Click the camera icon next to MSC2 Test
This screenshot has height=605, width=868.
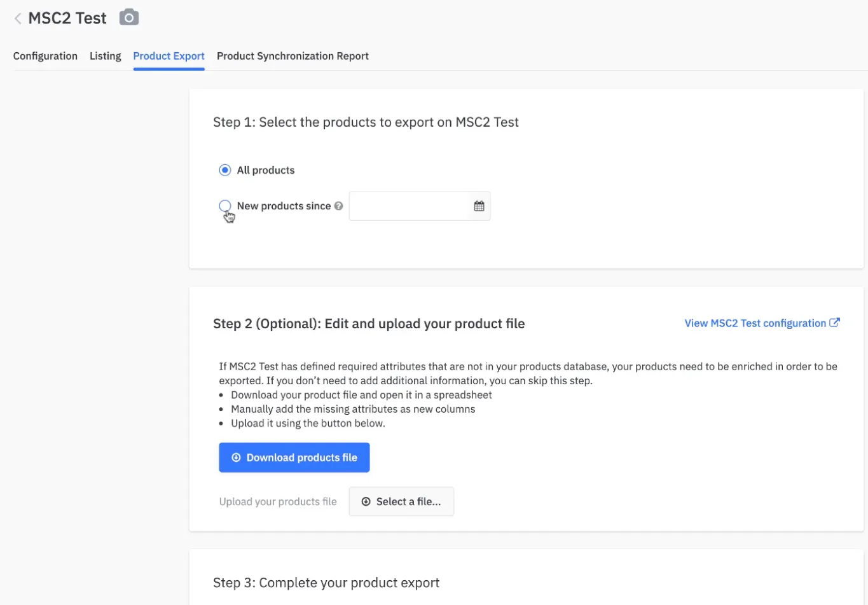click(129, 18)
